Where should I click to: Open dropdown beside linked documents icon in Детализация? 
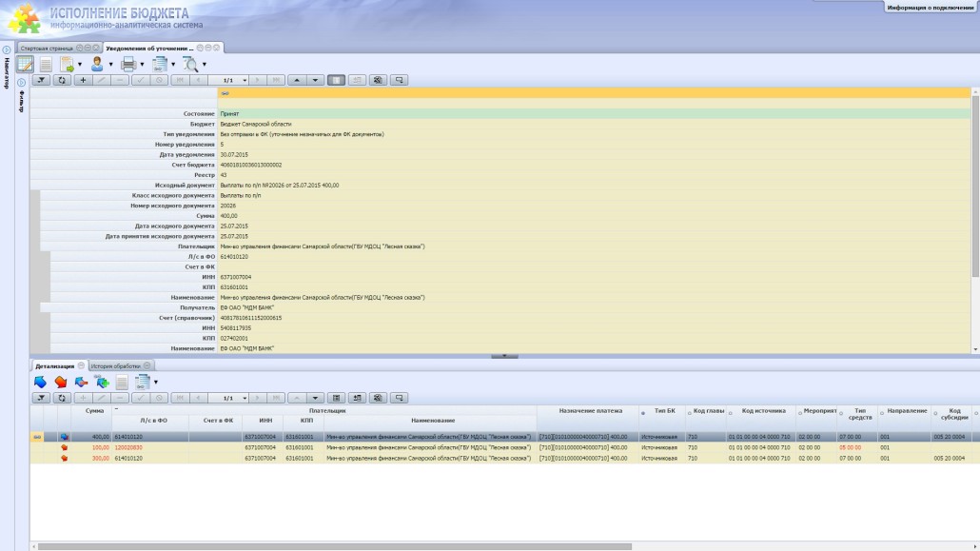[x=156, y=383]
